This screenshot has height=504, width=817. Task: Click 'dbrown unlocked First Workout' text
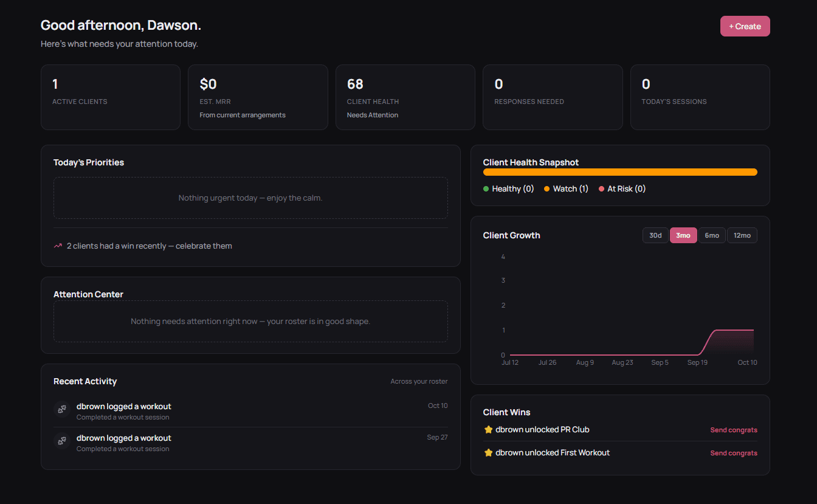point(553,452)
